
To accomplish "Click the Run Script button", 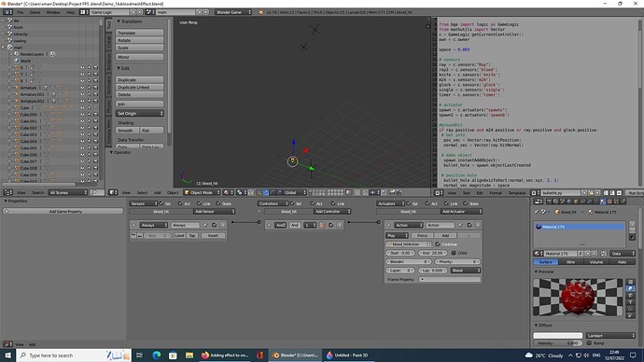I will pyautogui.click(x=635, y=192).
